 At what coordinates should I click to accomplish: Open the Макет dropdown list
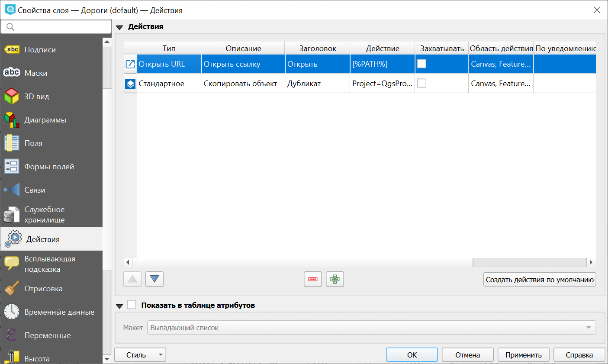(371, 328)
